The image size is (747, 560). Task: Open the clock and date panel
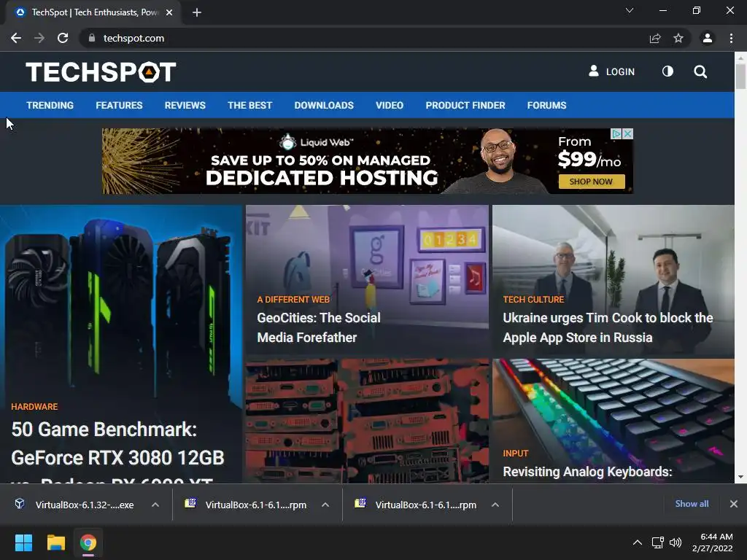tap(712, 542)
